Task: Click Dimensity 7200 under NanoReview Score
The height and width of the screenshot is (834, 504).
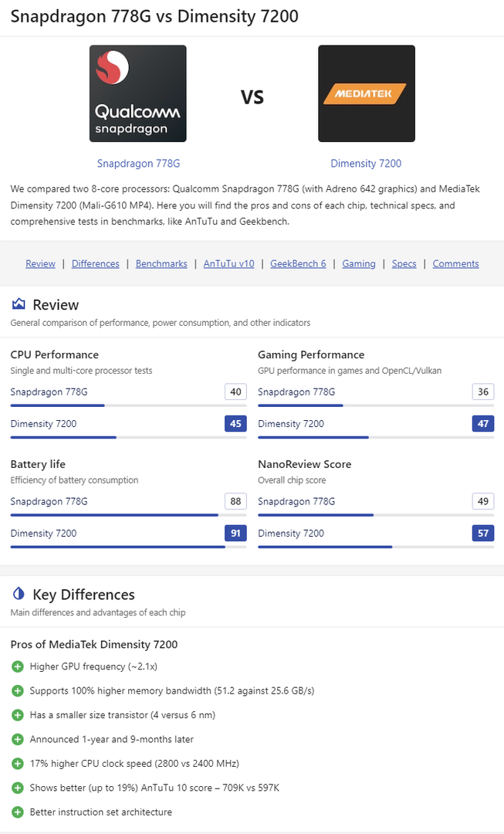Action: (291, 534)
